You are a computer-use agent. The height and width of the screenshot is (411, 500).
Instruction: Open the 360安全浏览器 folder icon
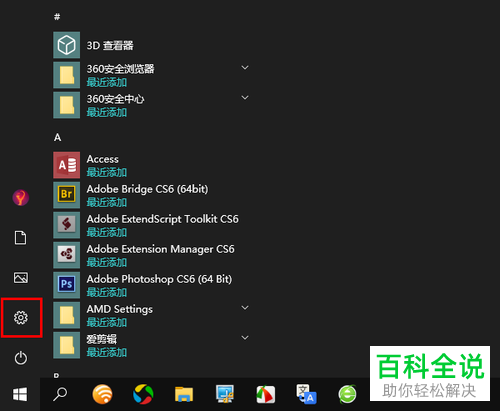click(66, 75)
